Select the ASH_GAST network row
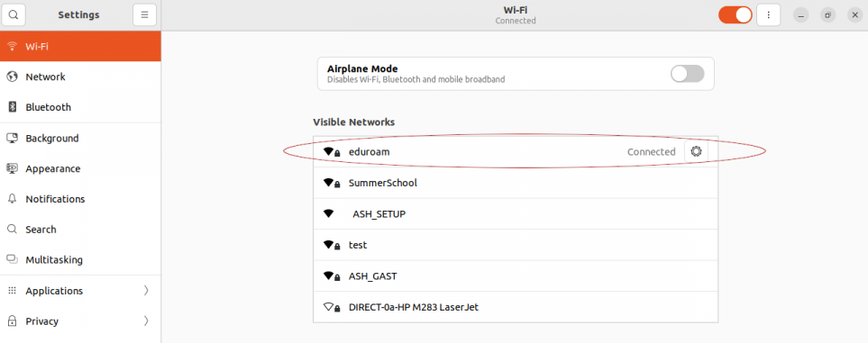The height and width of the screenshot is (343, 868). 516,276
